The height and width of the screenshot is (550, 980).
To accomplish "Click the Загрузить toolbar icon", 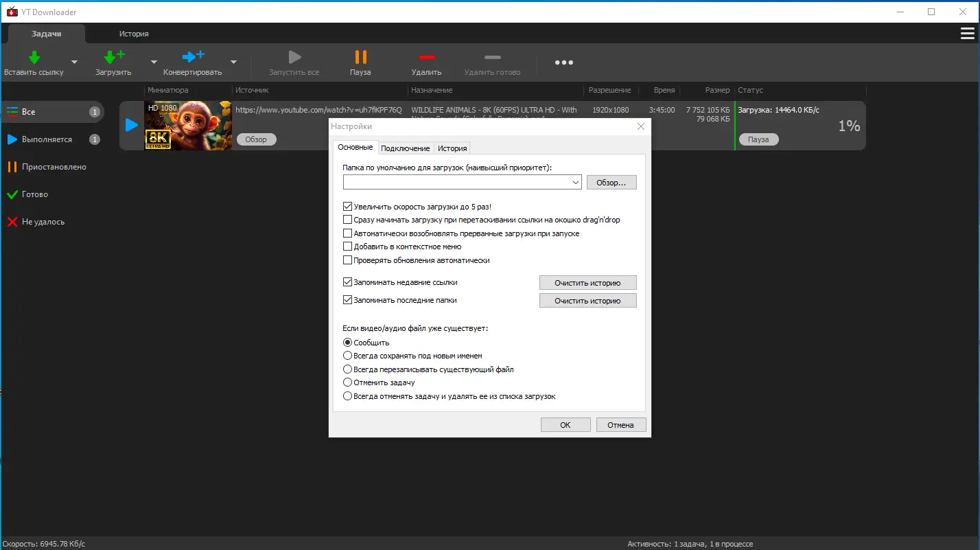I will point(113,58).
